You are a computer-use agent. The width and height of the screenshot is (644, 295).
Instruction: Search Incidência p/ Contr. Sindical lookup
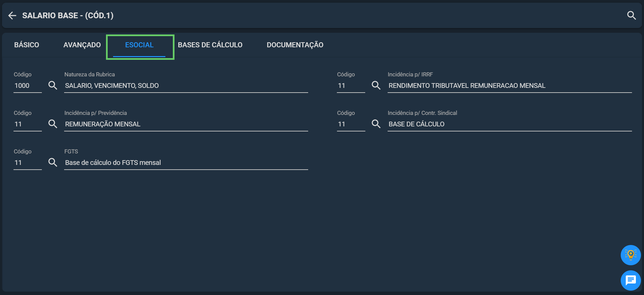(376, 124)
